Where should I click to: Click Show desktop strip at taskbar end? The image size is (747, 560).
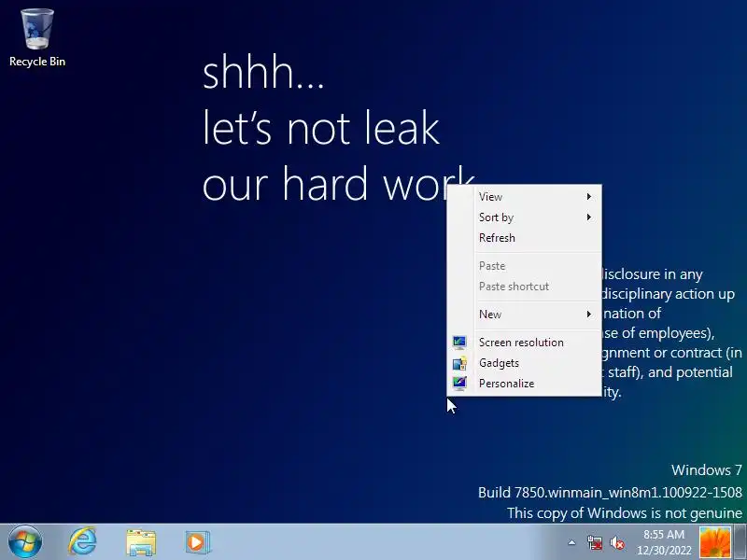(x=740, y=542)
